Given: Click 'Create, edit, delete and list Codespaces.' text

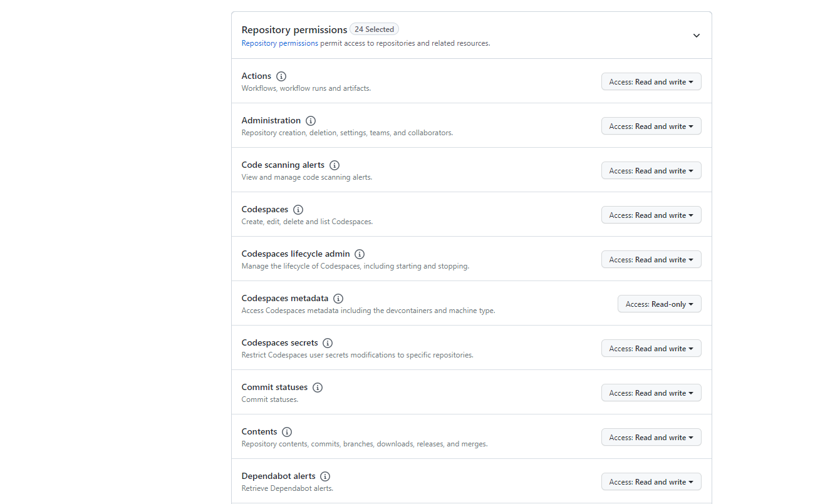Looking at the screenshot, I should tap(307, 222).
